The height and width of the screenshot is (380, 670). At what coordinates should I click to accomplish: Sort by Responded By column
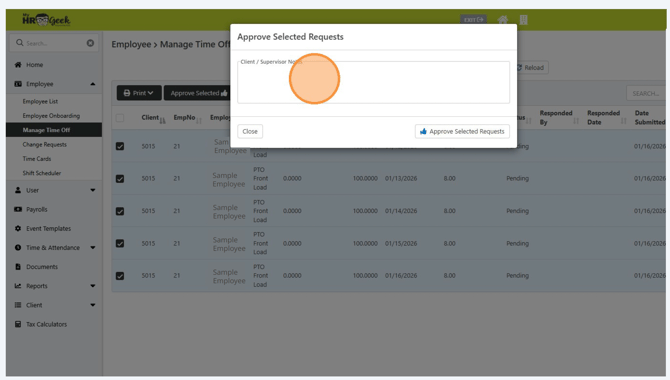pyautogui.click(x=559, y=118)
